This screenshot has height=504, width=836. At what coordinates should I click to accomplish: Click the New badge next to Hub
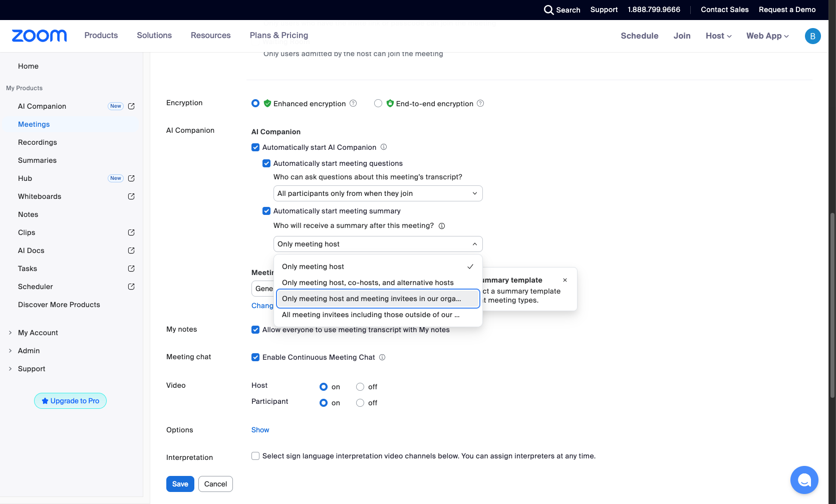click(116, 178)
